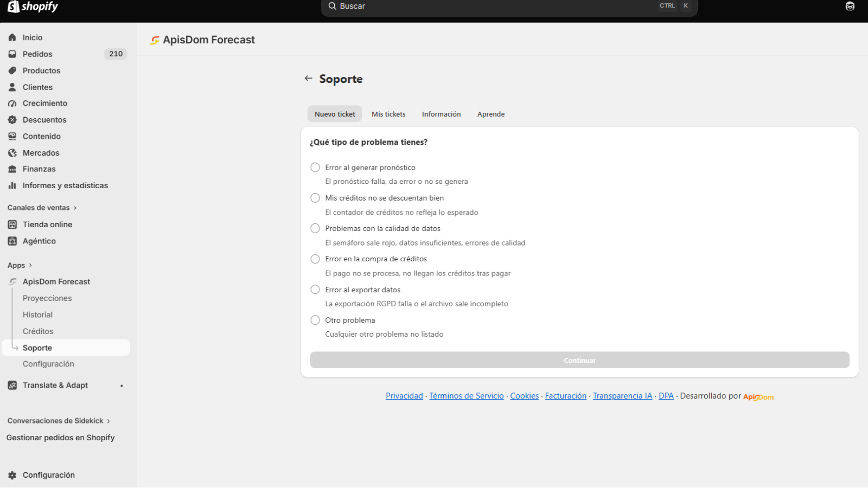The width and height of the screenshot is (868, 488).
Task: Open ApisDom Configuración submenu item
Action: [x=48, y=364]
